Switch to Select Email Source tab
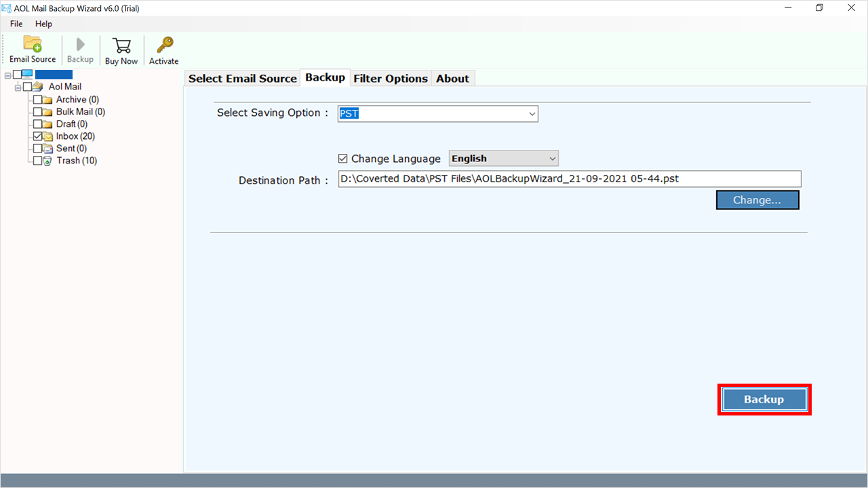The width and height of the screenshot is (868, 488). [243, 79]
